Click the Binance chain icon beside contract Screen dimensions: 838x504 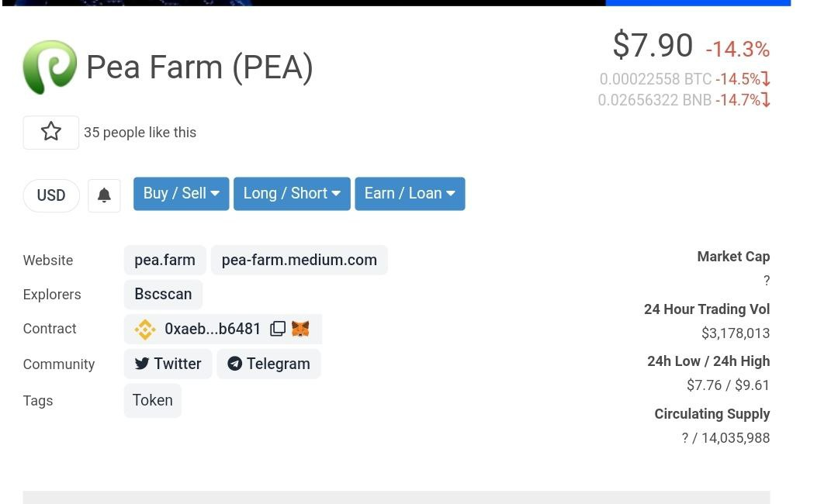145,330
